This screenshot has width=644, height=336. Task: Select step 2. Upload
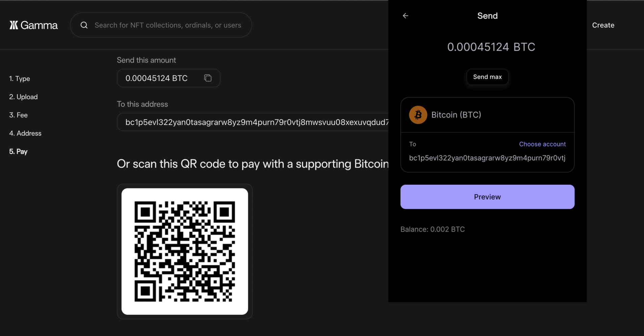[x=23, y=97]
